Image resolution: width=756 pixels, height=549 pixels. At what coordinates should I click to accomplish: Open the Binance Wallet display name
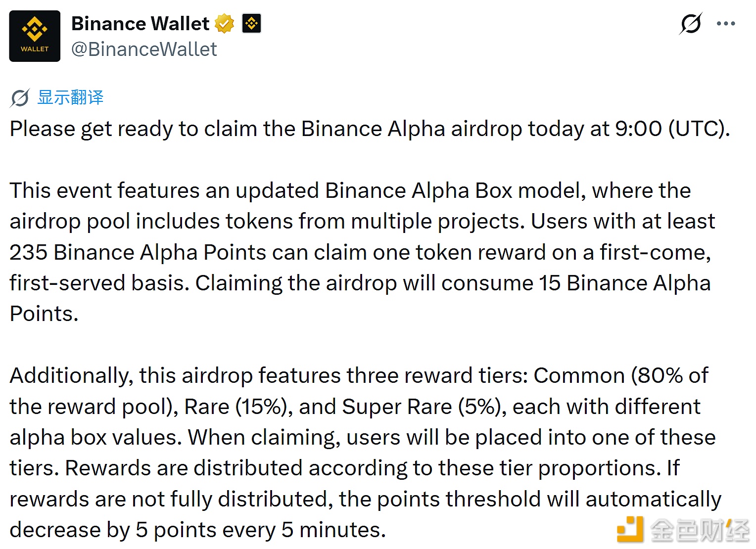point(140,24)
